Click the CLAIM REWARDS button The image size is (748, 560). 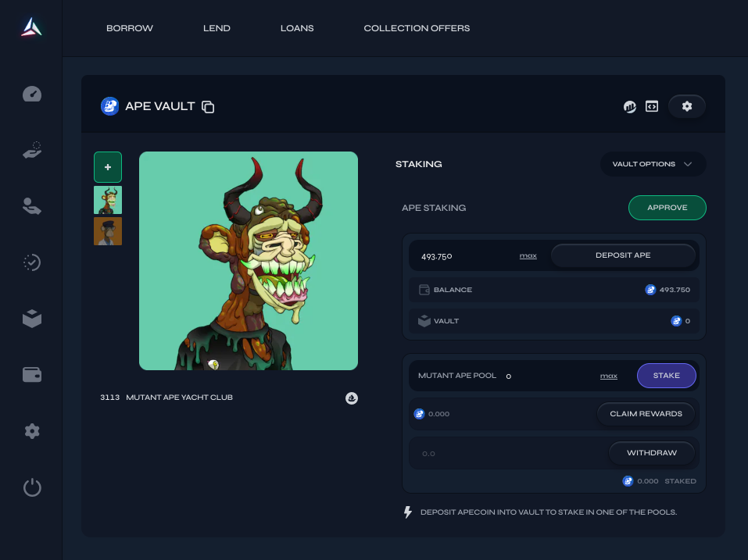pyautogui.click(x=646, y=414)
